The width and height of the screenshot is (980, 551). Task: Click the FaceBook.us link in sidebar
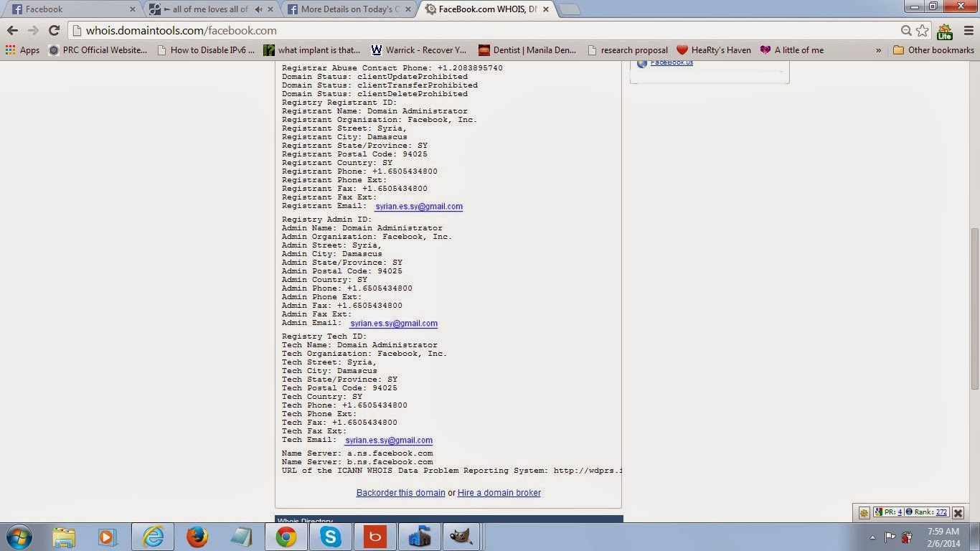(x=672, y=62)
